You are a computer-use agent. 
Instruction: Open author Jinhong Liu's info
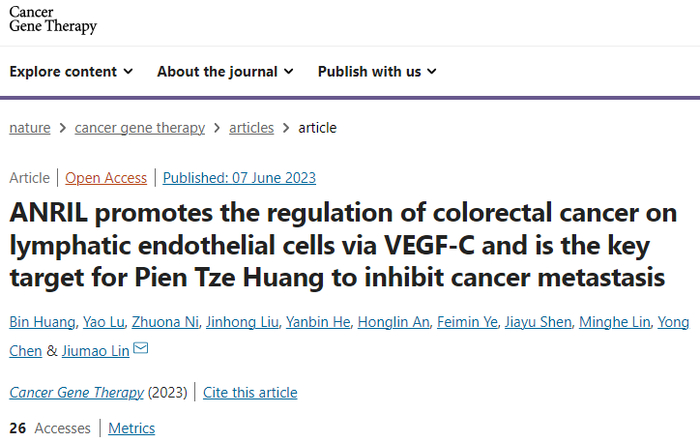click(x=240, y=321)
